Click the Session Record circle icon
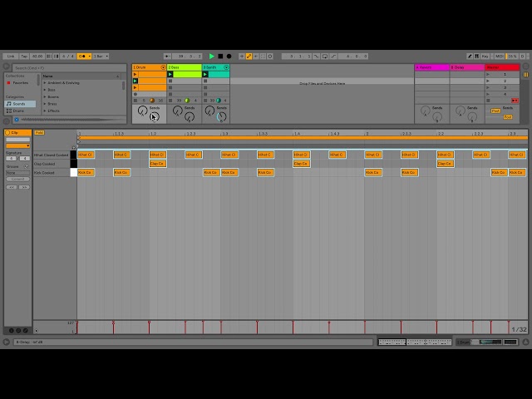Screen dimensions: 532x399 [270, 56]
